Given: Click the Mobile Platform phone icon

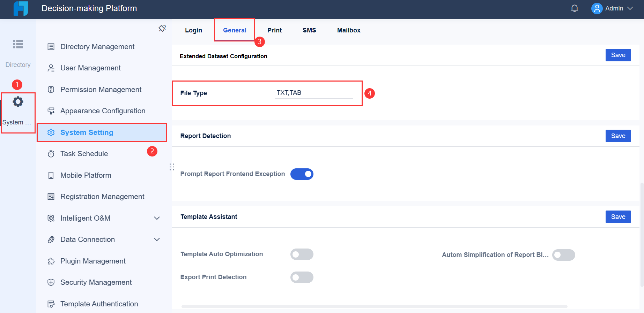Looking at the screenshot, I should tap(51, 175).
